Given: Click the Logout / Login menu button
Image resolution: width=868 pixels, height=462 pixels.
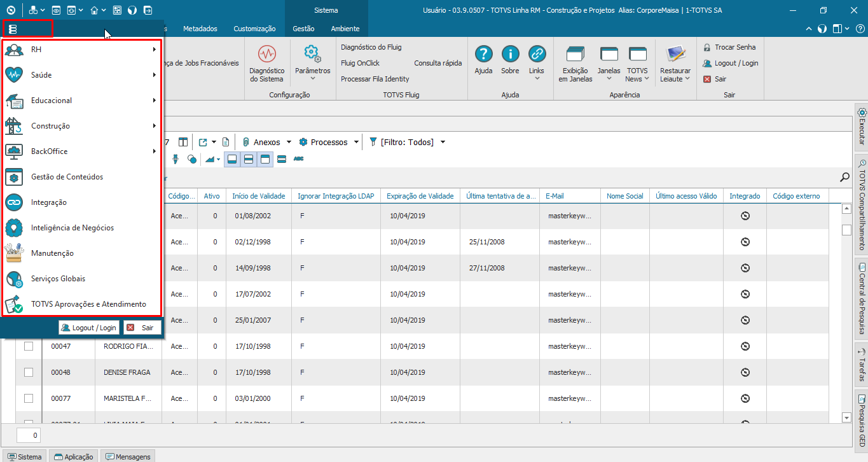Looking at the screenshot, I should point(88,328).
